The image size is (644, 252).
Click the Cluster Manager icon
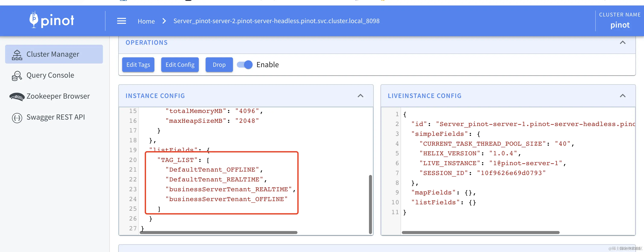(x=17, y=55)
